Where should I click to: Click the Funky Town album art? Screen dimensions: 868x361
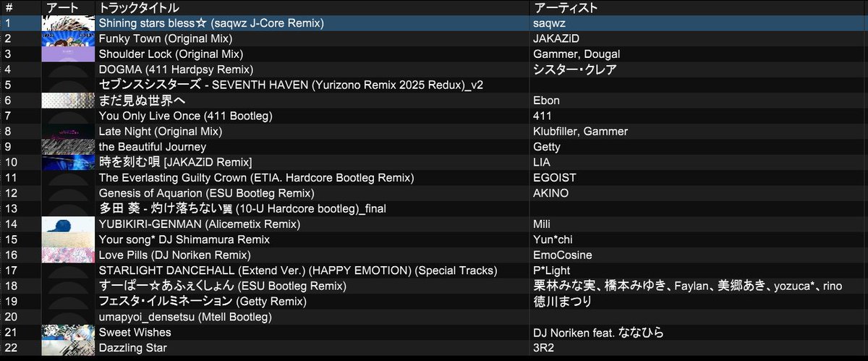pos(68,38)
